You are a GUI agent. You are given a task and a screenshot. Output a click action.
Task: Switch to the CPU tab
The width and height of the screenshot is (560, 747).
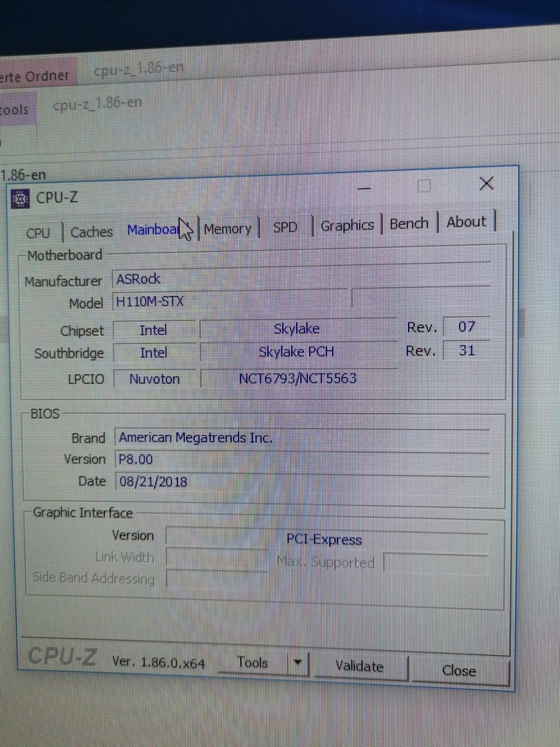tap(38, 233)
